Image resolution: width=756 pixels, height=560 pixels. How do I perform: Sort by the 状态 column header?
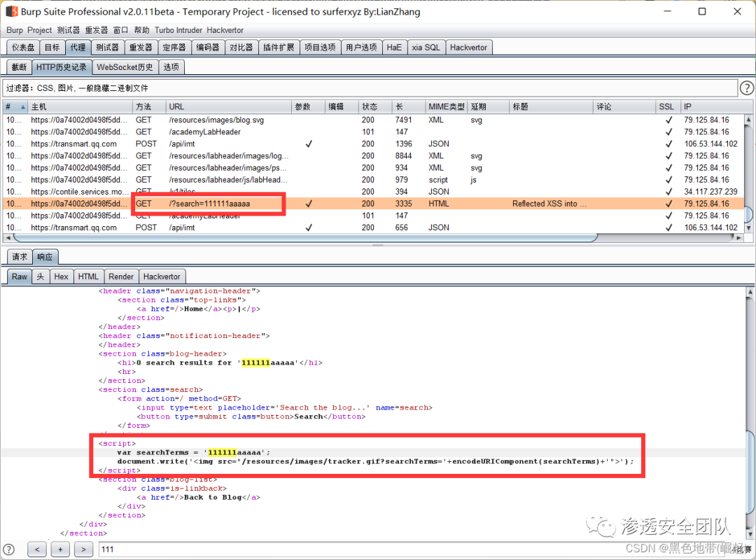[374, 106]
